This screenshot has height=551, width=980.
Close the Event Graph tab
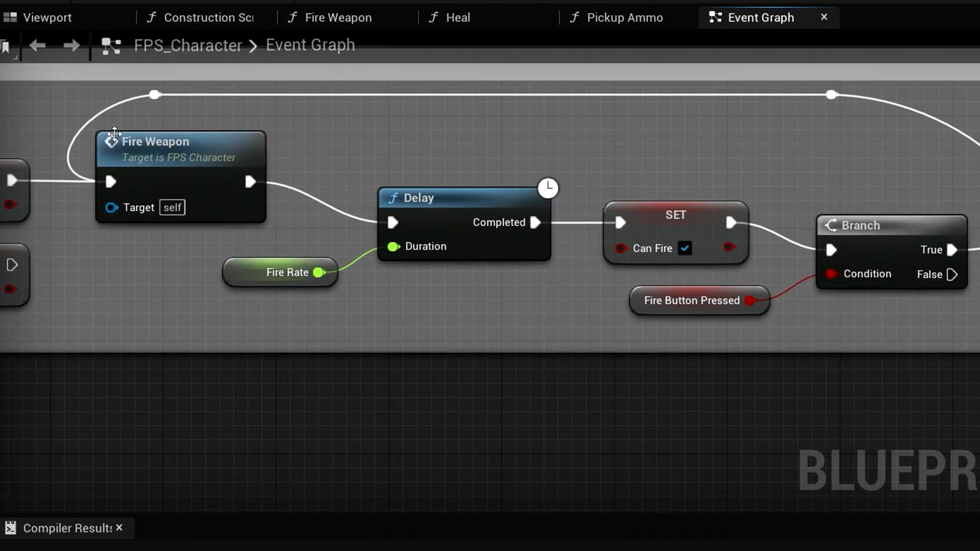824,17
